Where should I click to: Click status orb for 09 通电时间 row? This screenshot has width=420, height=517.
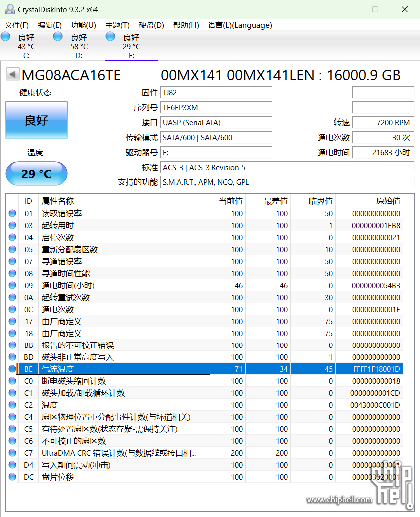point(12,285)
